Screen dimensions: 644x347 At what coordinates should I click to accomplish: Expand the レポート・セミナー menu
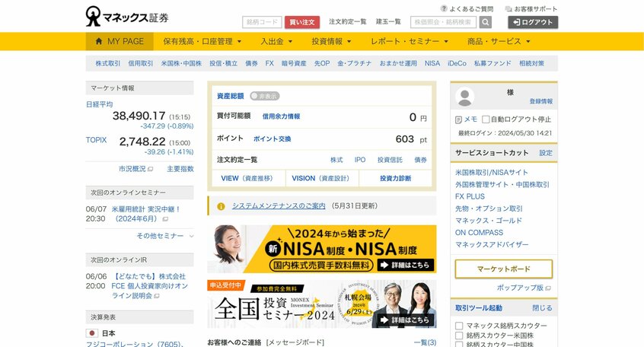point(410,42)
